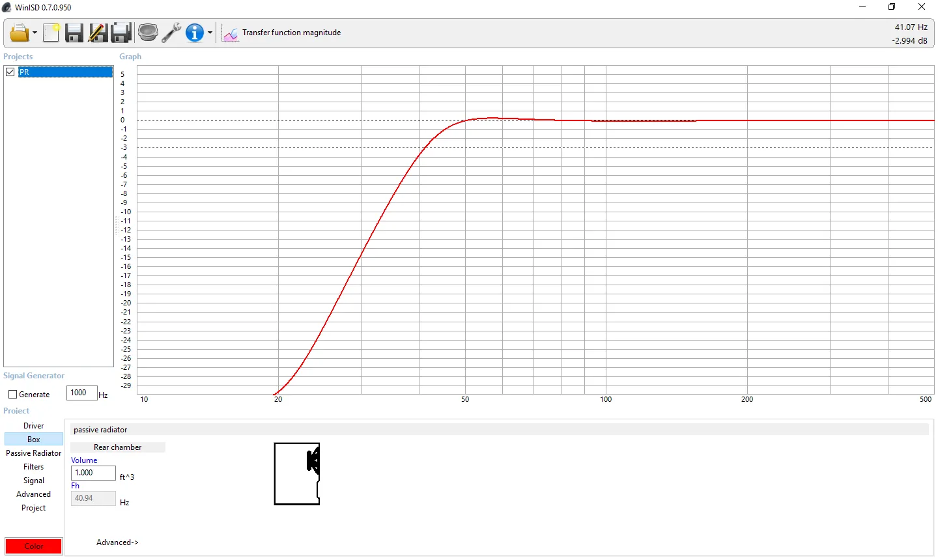Select the PR project in the list

click(65, 72)
